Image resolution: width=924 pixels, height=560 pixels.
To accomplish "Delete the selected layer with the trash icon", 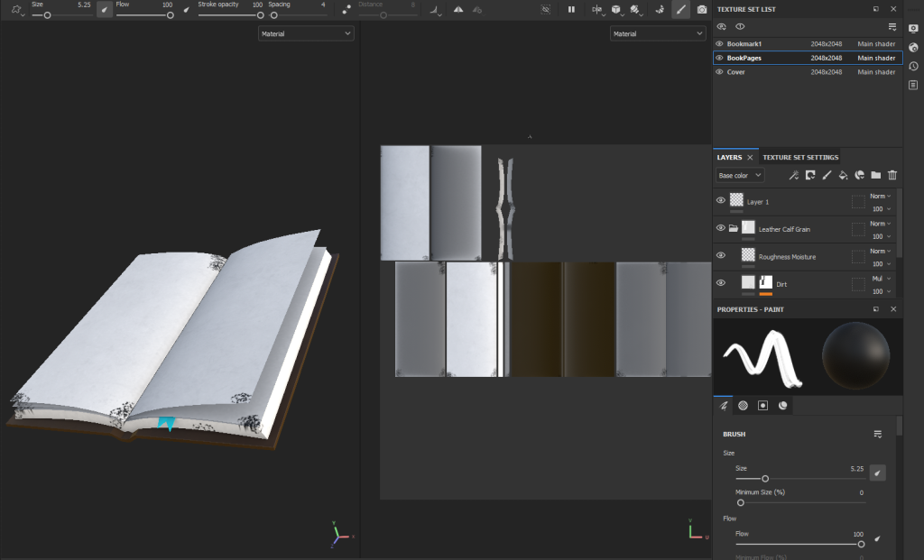I will [x=892, y=176].
